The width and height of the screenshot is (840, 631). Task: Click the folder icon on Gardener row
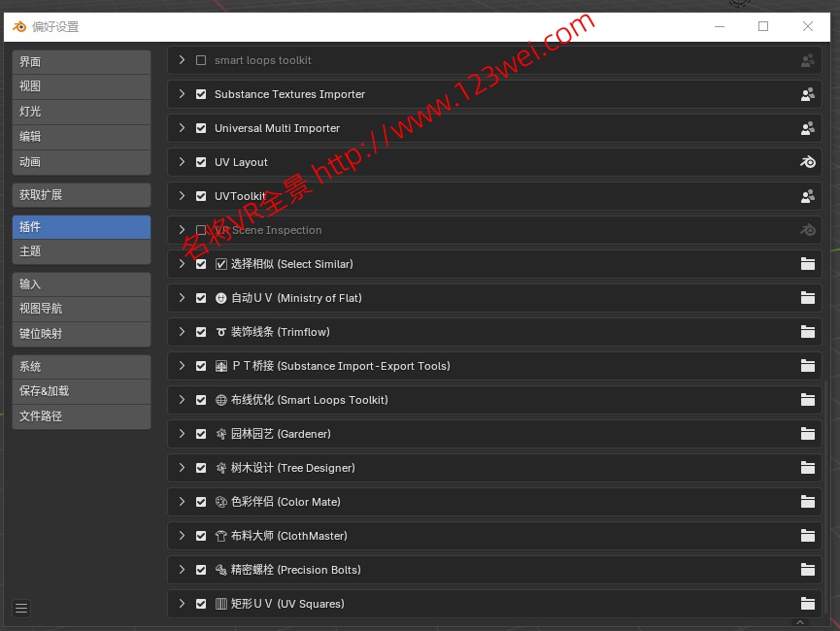point(807,434)
